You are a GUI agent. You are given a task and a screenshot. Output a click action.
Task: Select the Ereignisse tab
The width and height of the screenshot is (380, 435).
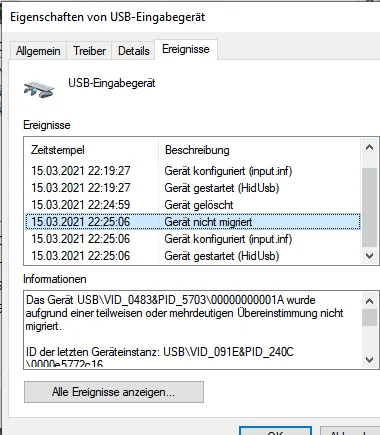click(x=186, y=49)
